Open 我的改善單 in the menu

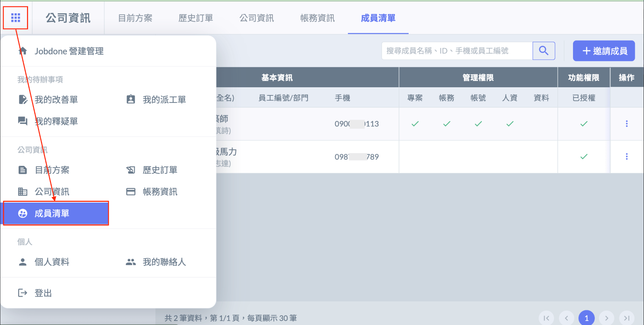(x=56, y=99)
